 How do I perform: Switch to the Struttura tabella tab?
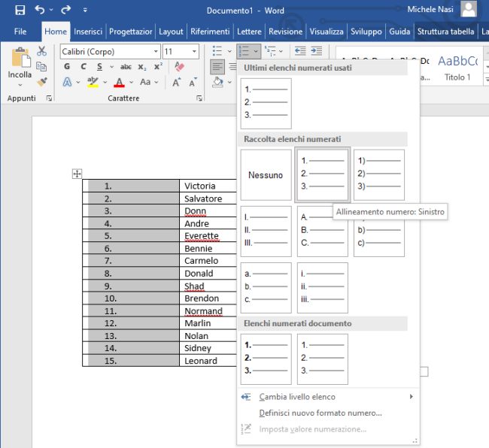[445, 32]
